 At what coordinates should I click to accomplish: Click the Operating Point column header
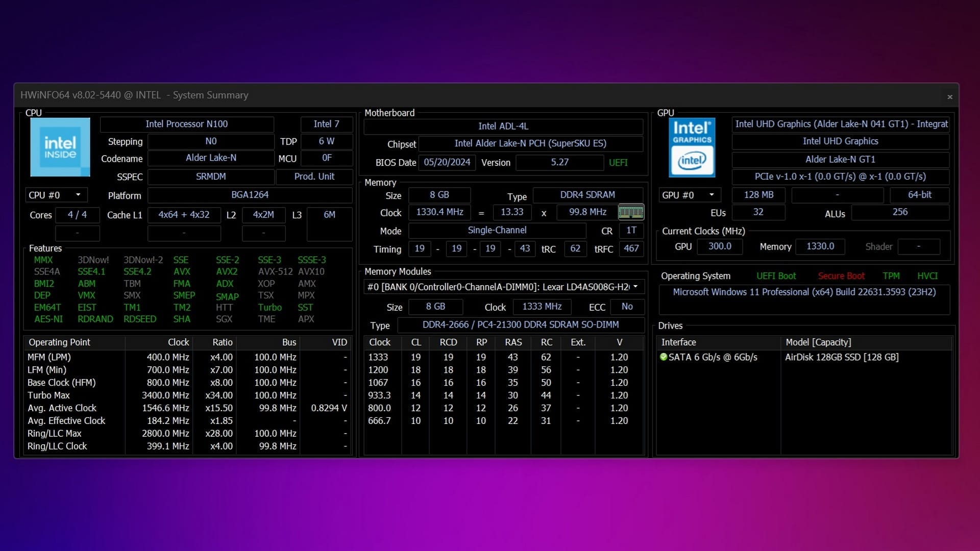[60, 342]
